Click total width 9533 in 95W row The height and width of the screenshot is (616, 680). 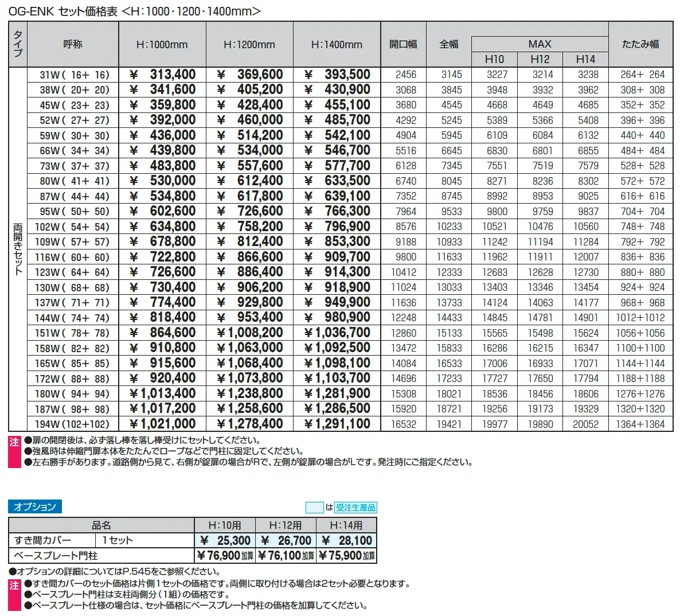coord(451,211)
